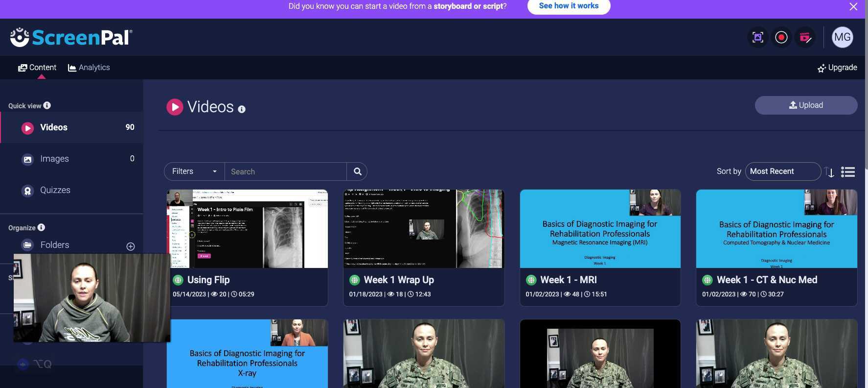Screen dimensions: 868x388
Task: Click the info icon beside Videos heading
Action: click(x=242, y=109)
